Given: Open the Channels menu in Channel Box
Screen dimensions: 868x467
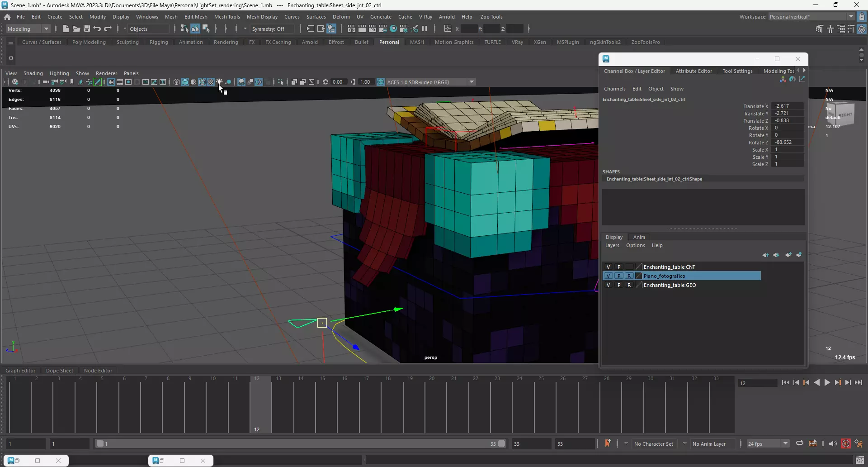Looking at the screenshot, I should point(615,89).
